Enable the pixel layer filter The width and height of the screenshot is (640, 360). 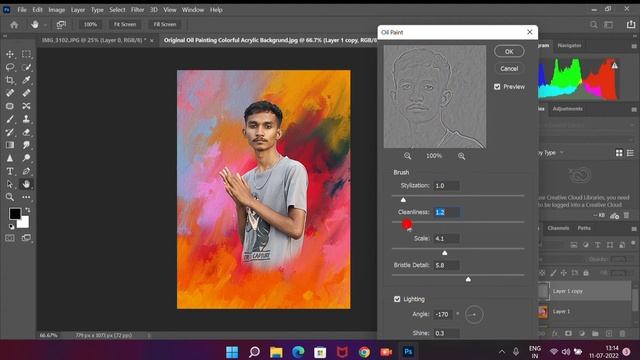click(574, 245)
